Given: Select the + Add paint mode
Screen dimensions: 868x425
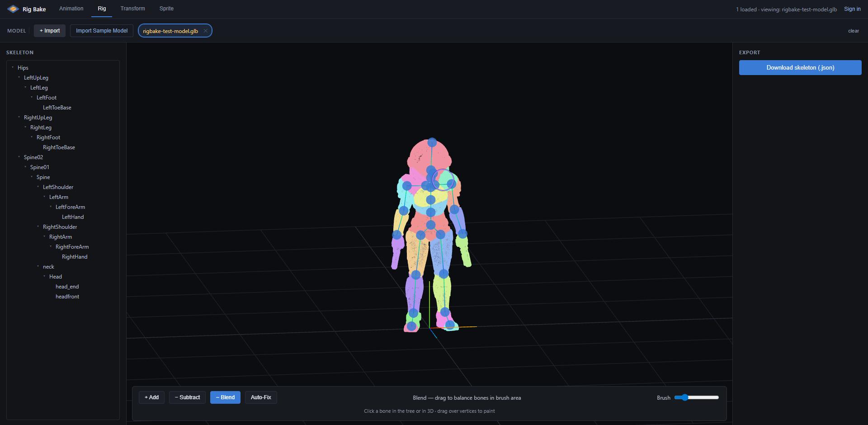Looking at the screenshot, I should [151, 397].
